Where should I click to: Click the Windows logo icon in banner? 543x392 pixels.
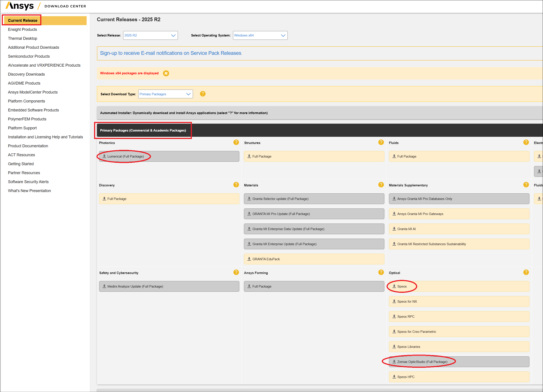click(166, 73)
